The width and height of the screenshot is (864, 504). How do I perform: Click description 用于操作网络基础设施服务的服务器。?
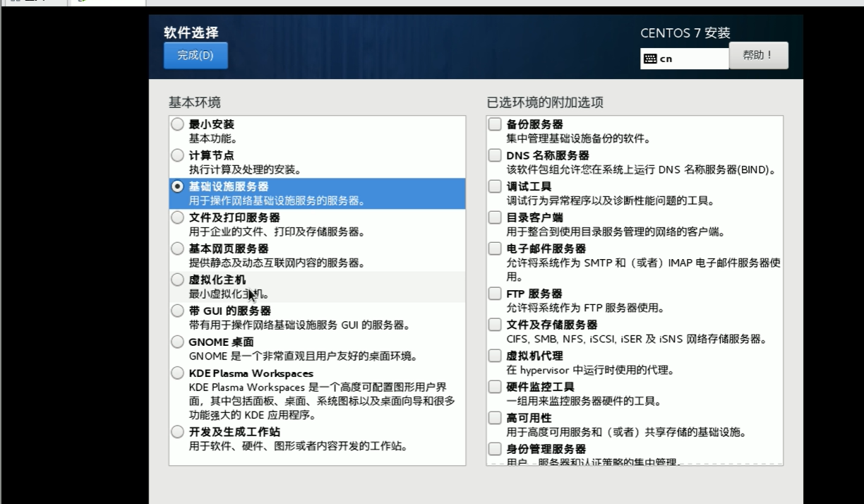(x=277, y=201)
